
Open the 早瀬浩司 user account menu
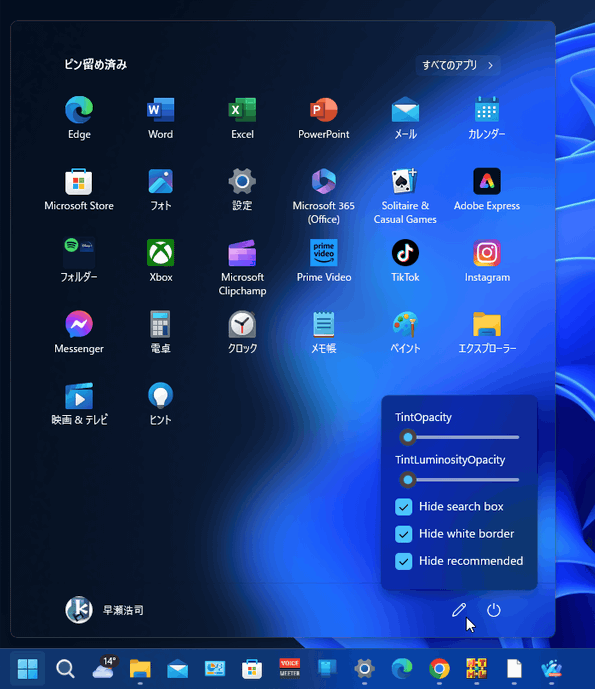click(x=105, y=610)
